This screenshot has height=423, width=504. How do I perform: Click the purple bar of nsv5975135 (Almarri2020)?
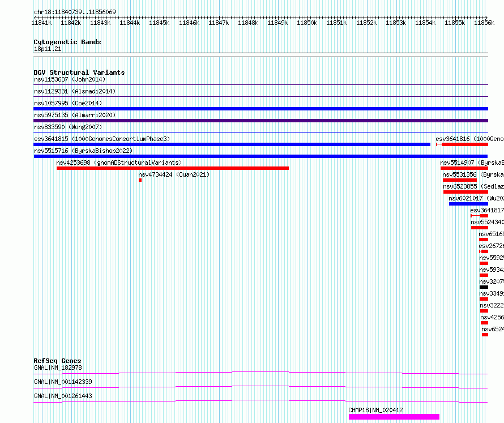click(260, 121)
